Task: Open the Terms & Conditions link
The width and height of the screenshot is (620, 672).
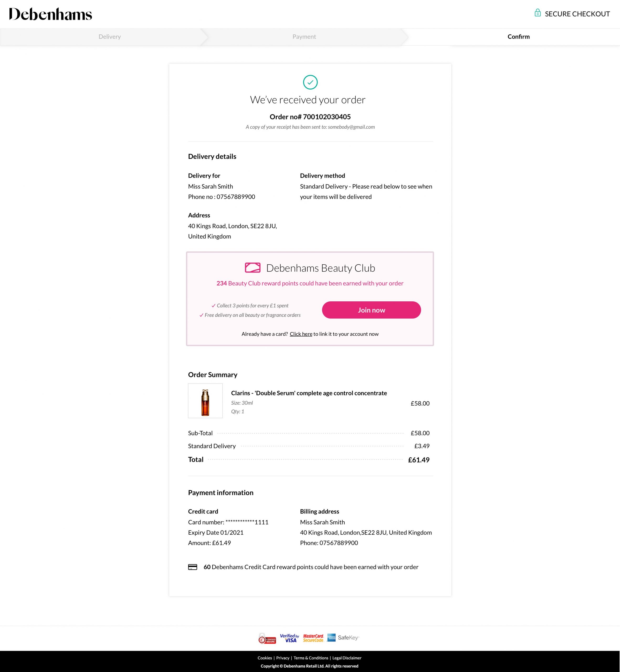Action: pyautogui.click(x=311, y=658)
